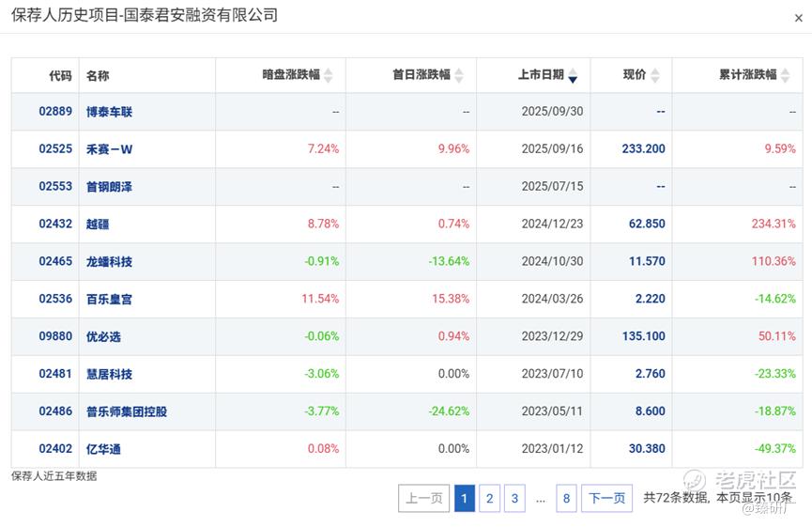Click the 上一页 previous page button
Viewport: 812px width, 527px height.
click(x=423, y=499)
